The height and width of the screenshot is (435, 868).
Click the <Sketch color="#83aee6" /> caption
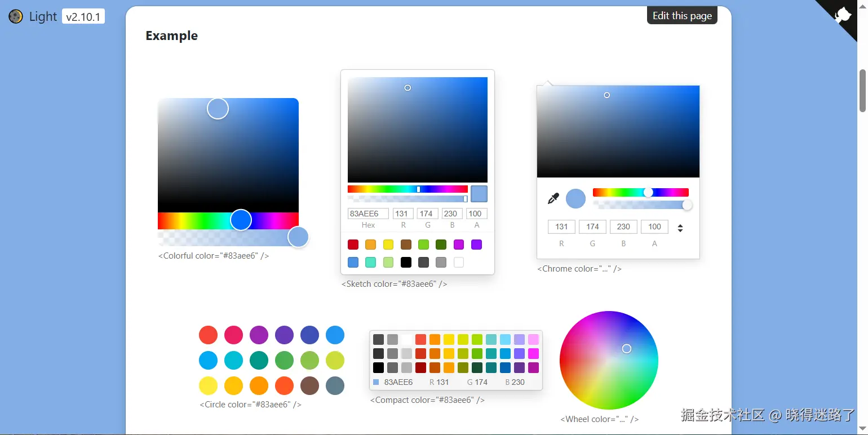[x=395, y=284]
